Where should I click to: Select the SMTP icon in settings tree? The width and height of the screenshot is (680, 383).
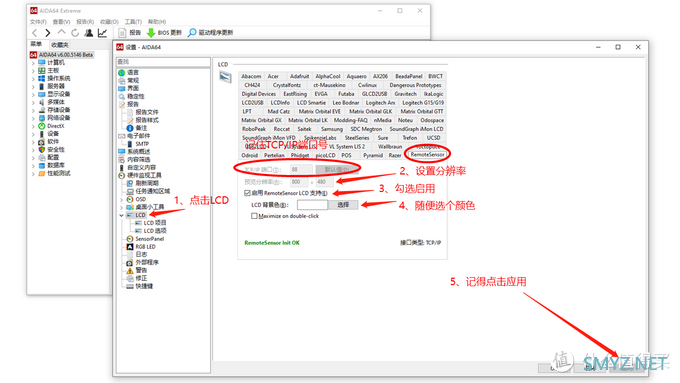point(130,144)
